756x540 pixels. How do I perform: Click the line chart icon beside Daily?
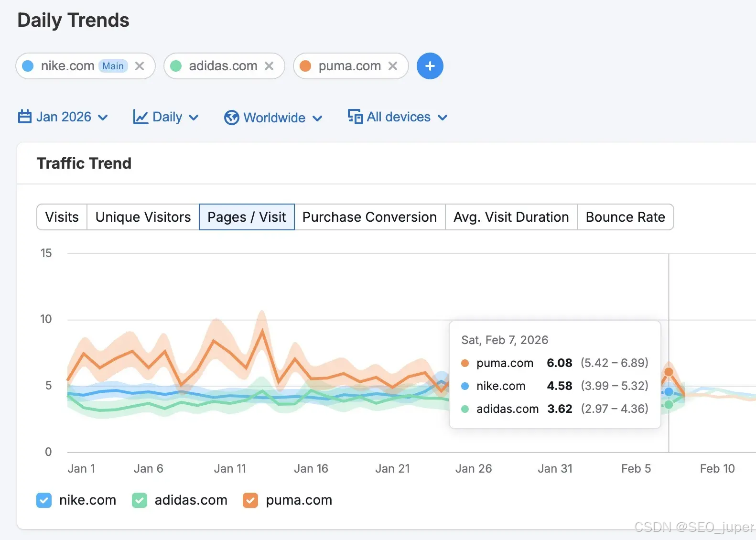point(140,117)
